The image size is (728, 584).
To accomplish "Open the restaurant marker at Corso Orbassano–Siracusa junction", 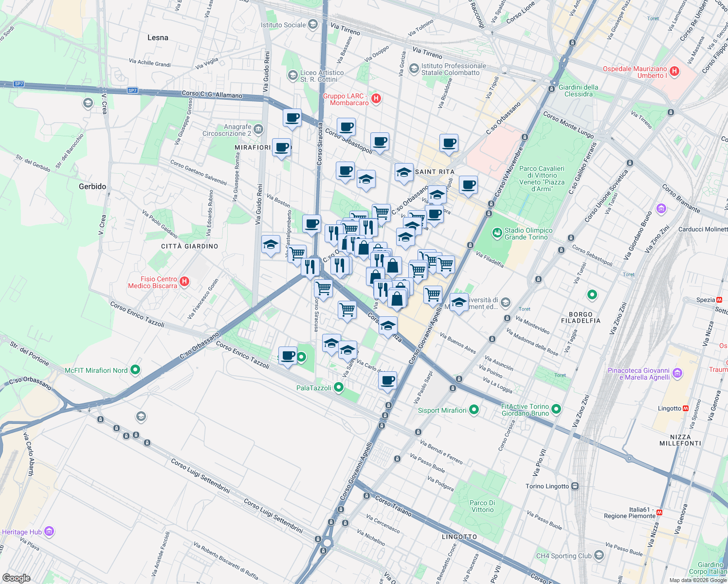I will click(310, 267).
